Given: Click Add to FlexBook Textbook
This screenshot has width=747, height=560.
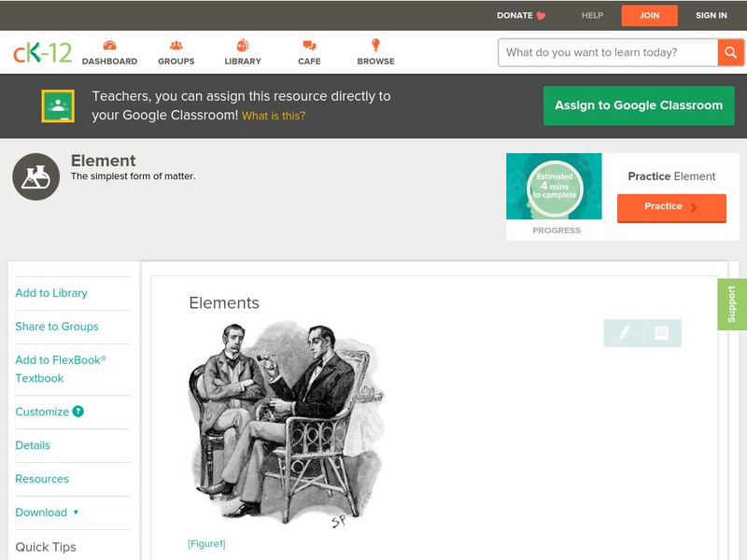Looking at the screenshot, I should tap(61, 369).
